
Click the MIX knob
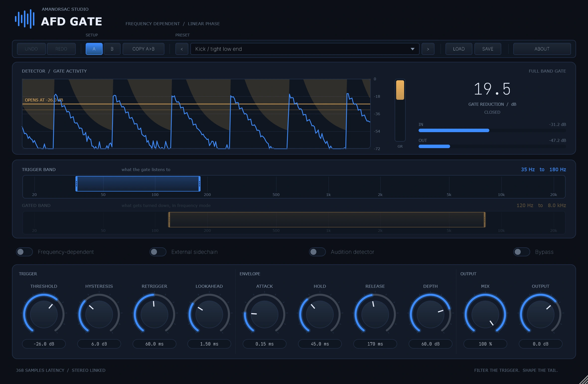click(x=485, y=314)
